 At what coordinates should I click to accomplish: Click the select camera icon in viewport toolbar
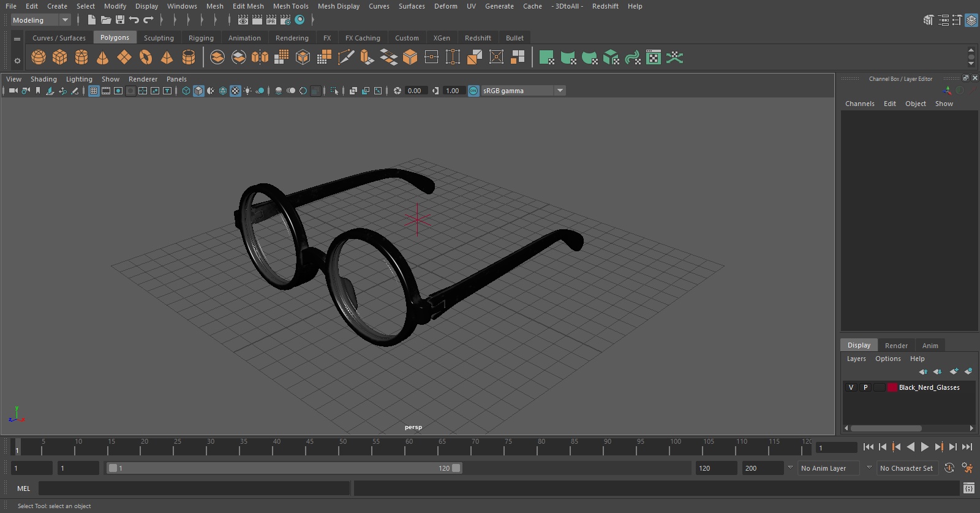[13, 91]
